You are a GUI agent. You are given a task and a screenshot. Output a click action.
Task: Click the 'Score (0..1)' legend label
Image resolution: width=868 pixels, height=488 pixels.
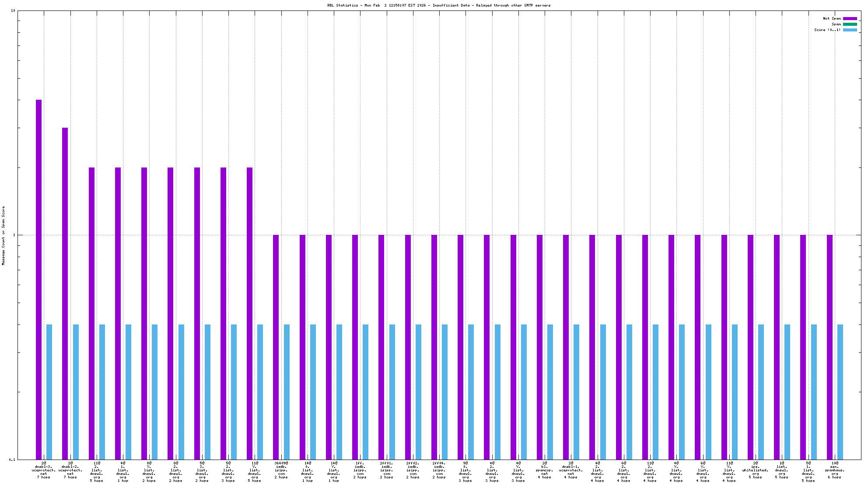click(x=827, y=30)
